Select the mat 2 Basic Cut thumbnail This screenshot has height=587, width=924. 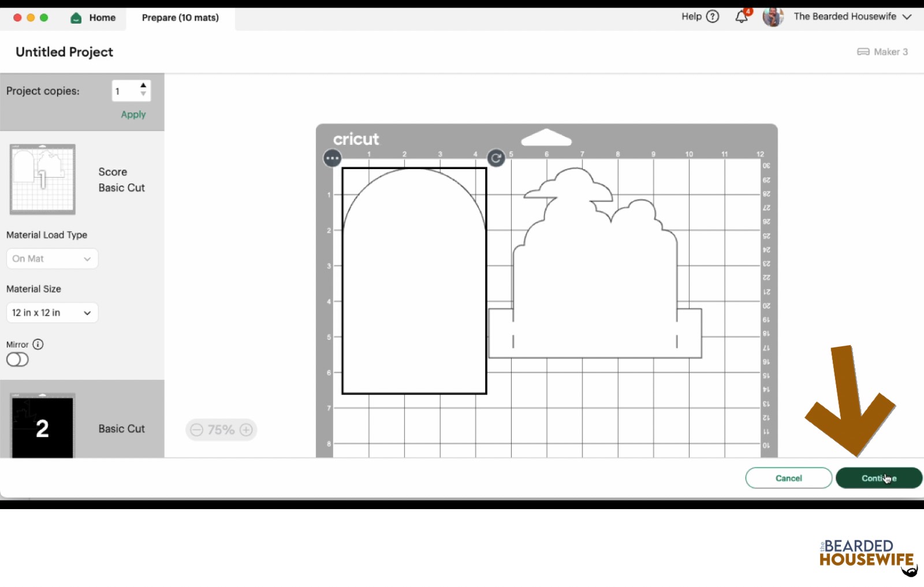[43, 426]
